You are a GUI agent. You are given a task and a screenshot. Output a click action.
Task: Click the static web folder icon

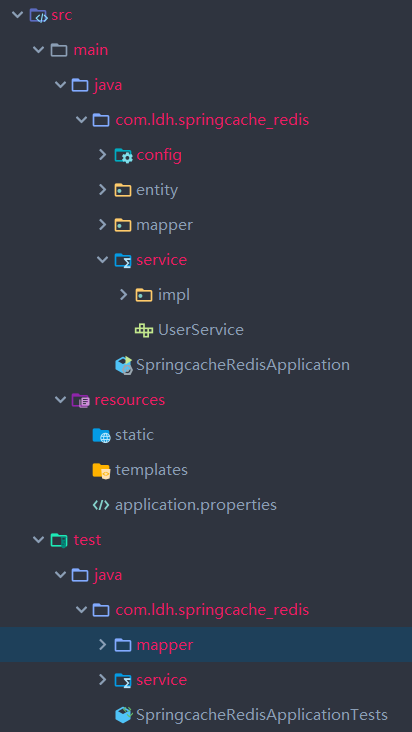click(x=101, y=435)
